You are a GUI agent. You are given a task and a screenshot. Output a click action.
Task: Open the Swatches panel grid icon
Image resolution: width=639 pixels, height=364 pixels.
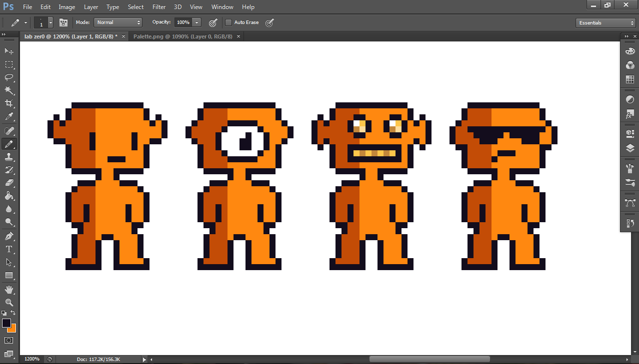click(x=630, y=80)
